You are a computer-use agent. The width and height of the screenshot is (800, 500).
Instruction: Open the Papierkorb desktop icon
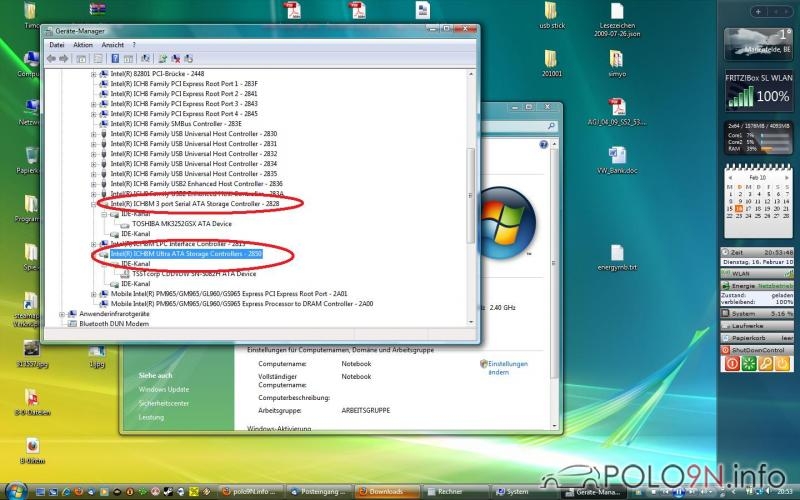[30, 161]
